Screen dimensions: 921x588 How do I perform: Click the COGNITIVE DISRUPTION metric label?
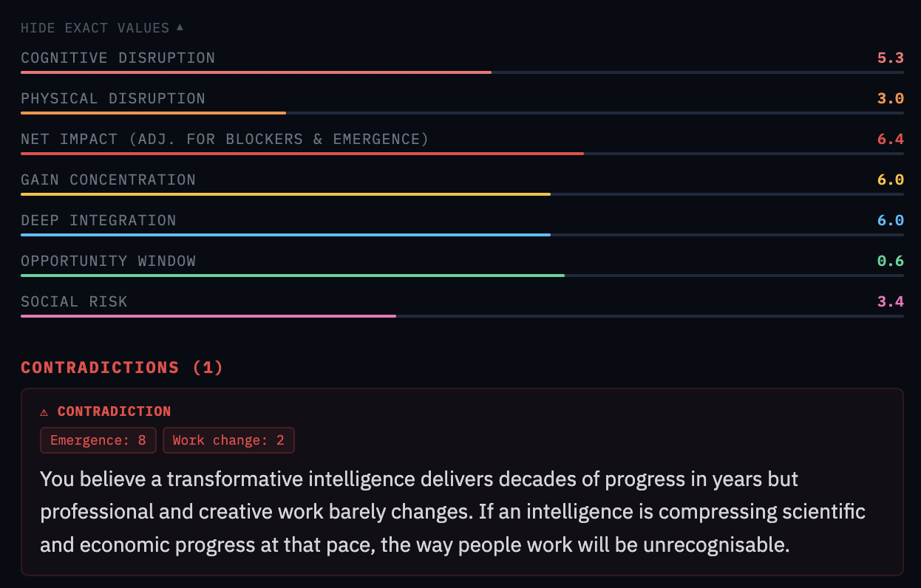point(118,58)
